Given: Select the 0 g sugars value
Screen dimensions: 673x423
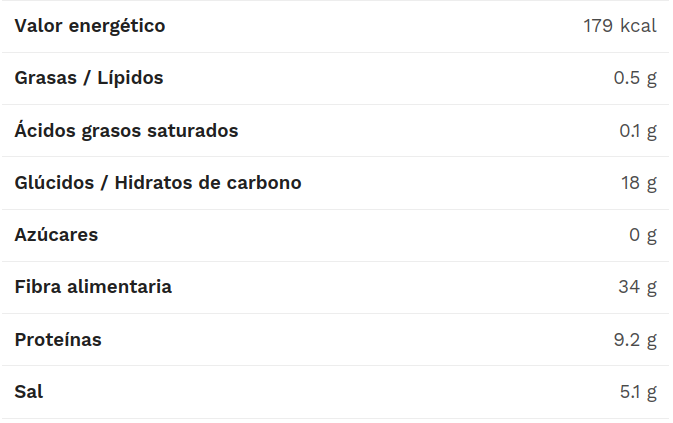Looking at the screenshot, I should click(643, 236).
